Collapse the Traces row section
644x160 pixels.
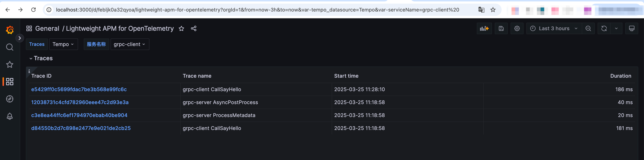click(31, 58)
